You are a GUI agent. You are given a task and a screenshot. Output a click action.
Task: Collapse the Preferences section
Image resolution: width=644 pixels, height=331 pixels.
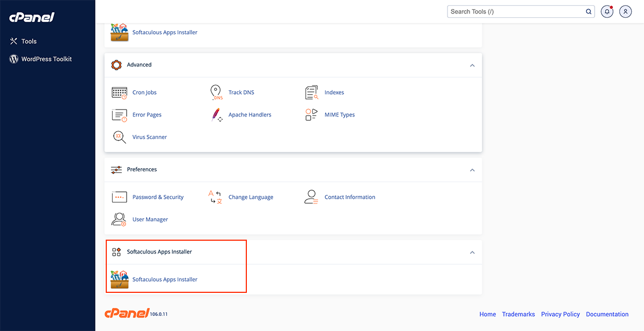tap(472, 170)
